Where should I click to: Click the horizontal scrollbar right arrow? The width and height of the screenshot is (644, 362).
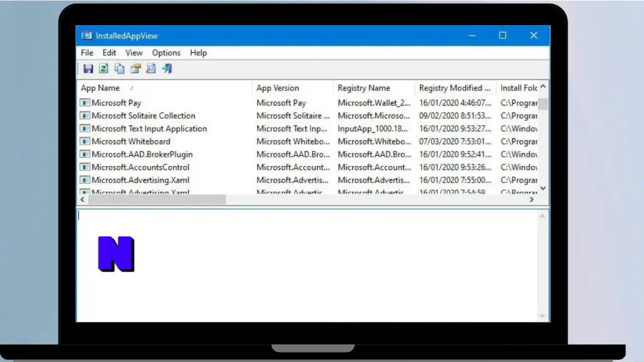(532, 199)
